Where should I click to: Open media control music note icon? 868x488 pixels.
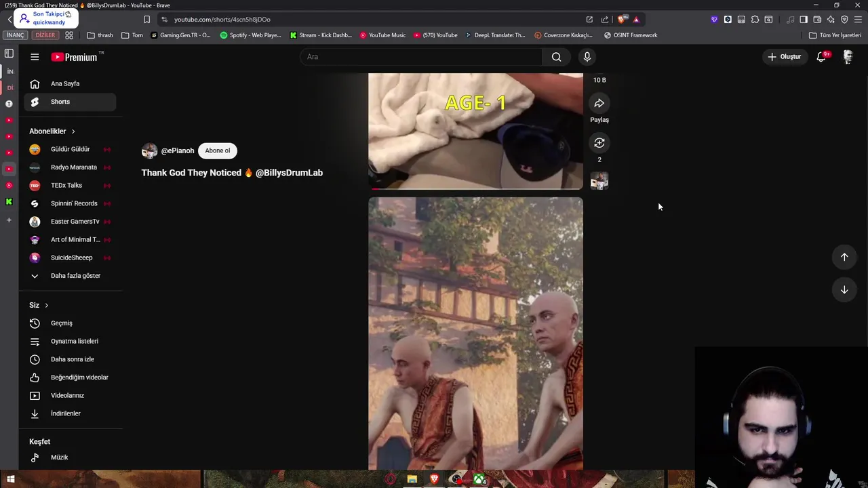pos(790,20)
